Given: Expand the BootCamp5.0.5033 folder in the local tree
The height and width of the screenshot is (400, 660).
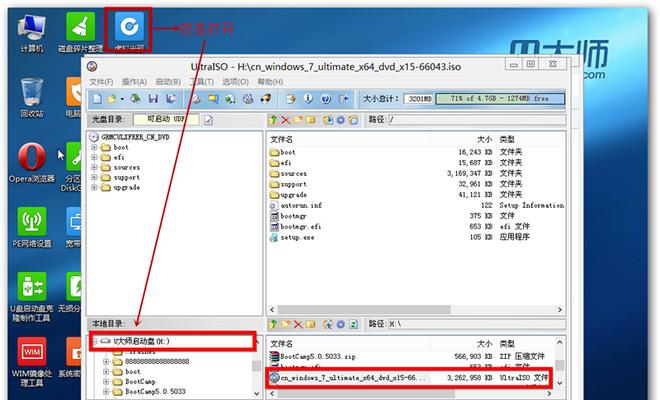Looking at the screenshot, I should [106, 392].
